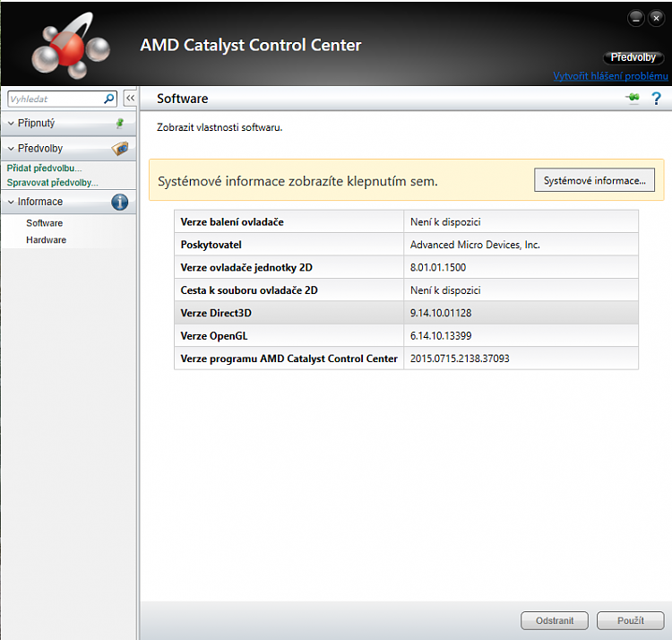This screenshot has height=640, width=672.
Task: Select the Poskytovatel row label
Action: 211,245
